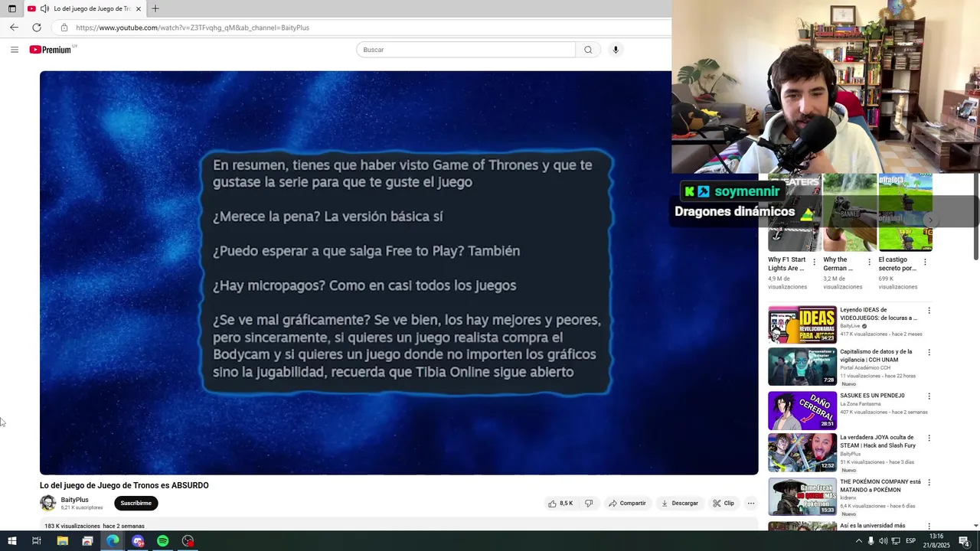The height and width of the screenshot is (551, 980).
Task: Open options menu for 'Why F1 Start Lights' short
Action: click(x=814, y=262)
